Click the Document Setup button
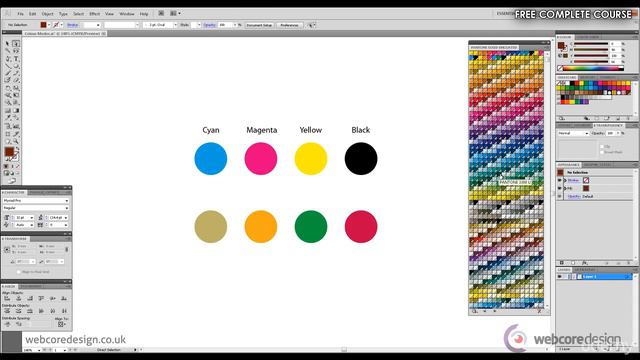The width and height of the screenshot is (640, 360). [x=259, y=25]
